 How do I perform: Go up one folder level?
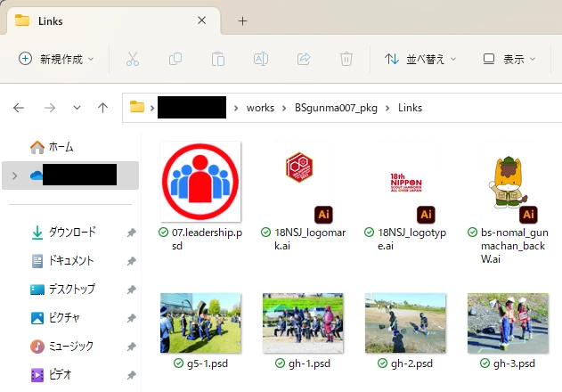coord(102,108)
